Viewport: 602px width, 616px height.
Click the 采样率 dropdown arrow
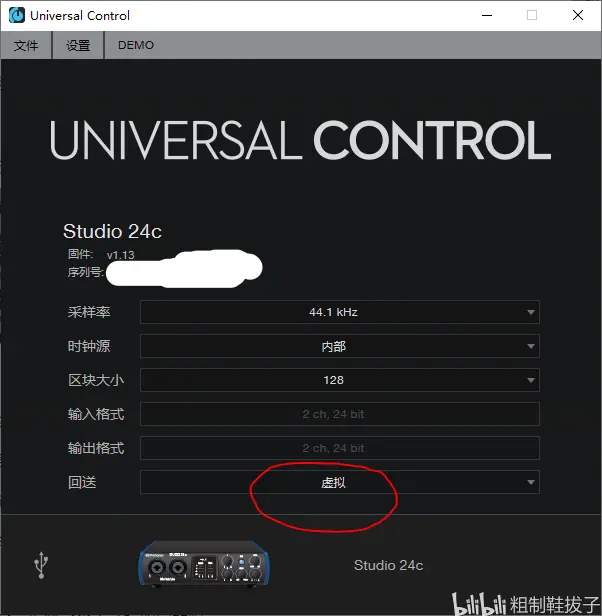coord(530,312)
